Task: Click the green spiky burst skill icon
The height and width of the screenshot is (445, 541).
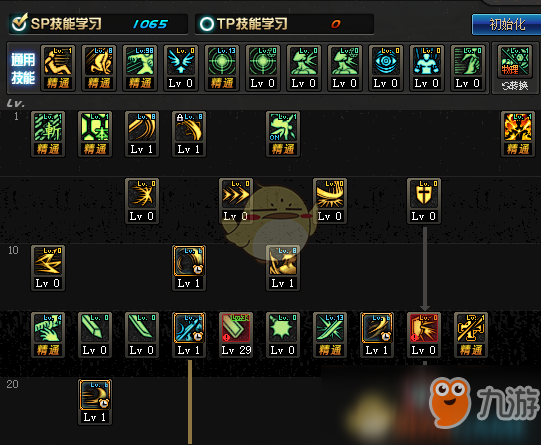Action: pos(283,335)
